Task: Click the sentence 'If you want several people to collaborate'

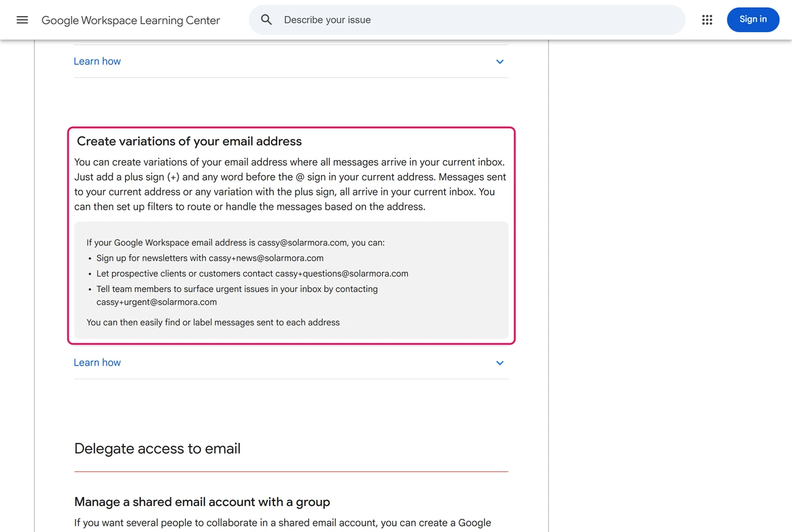Action: pyautogui.click(x=283, y=523)
